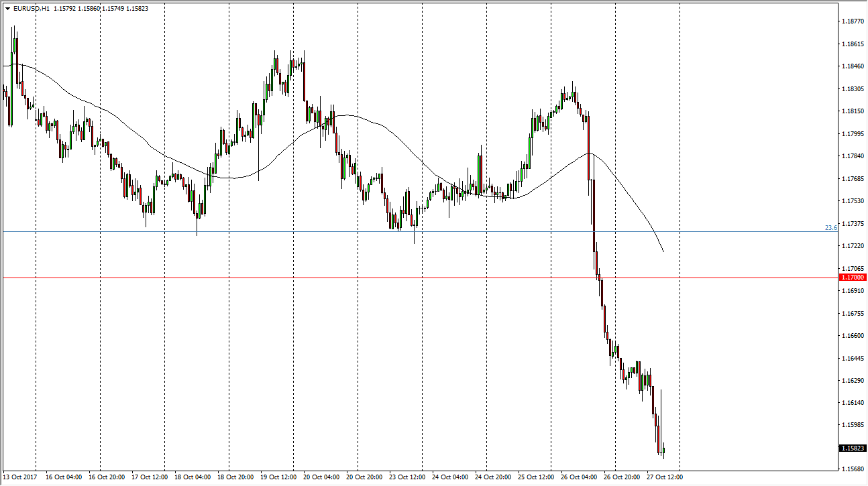Open the chart dropdown triangle beside EURUSD,H1
Viewport: 868px width, 486px height.
[7, 9]
